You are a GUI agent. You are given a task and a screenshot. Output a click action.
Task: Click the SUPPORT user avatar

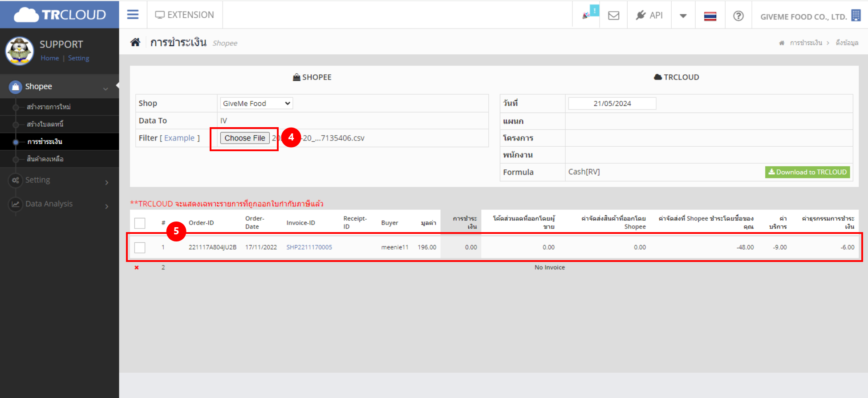coord(20,51)
